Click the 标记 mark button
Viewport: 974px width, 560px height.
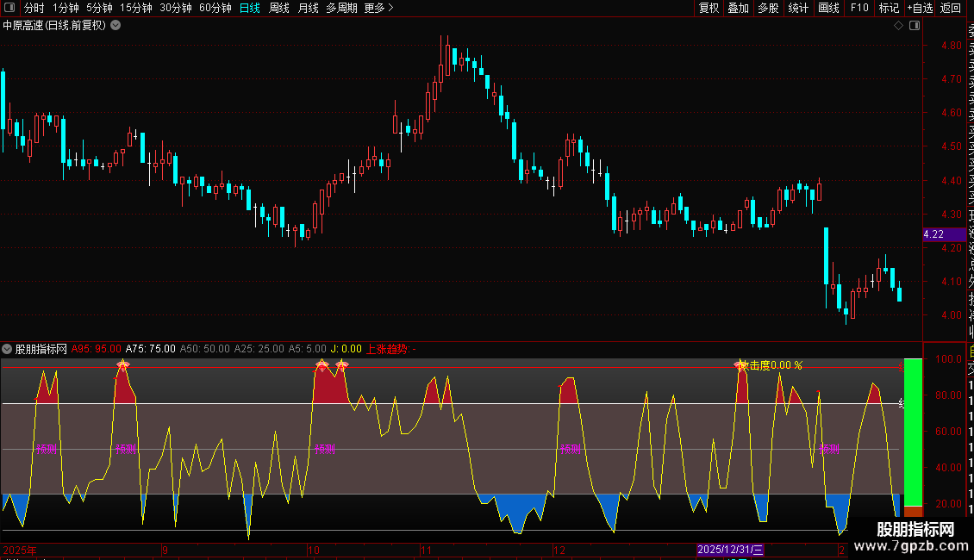[888, 8]
